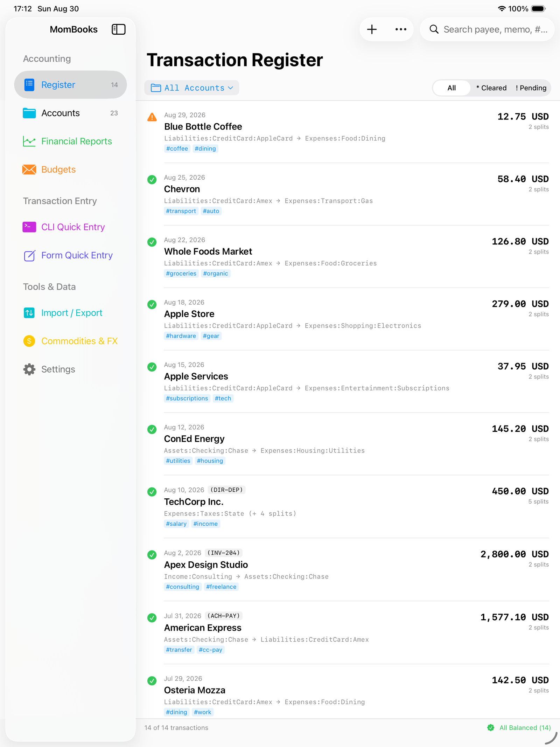
Task: Click the search magnifier icon
Action: click(x=434, y=29)
